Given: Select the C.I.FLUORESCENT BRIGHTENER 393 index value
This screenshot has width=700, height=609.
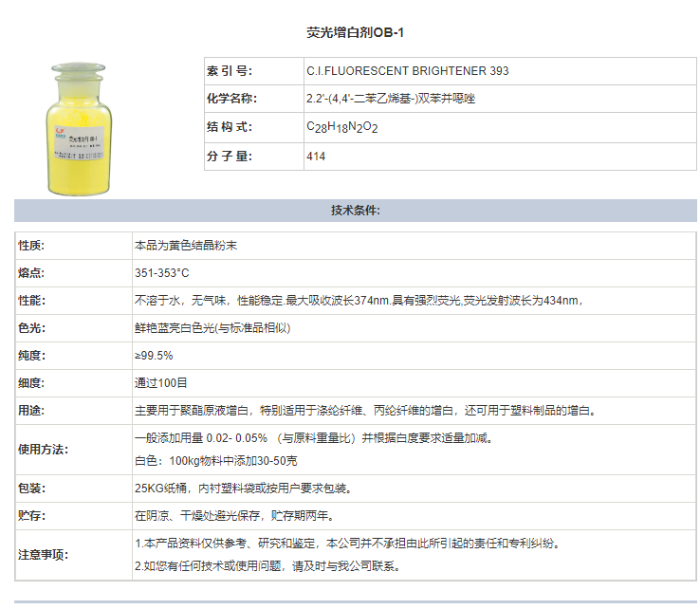Looking at the screenshot, I should [x=408, y=71].
